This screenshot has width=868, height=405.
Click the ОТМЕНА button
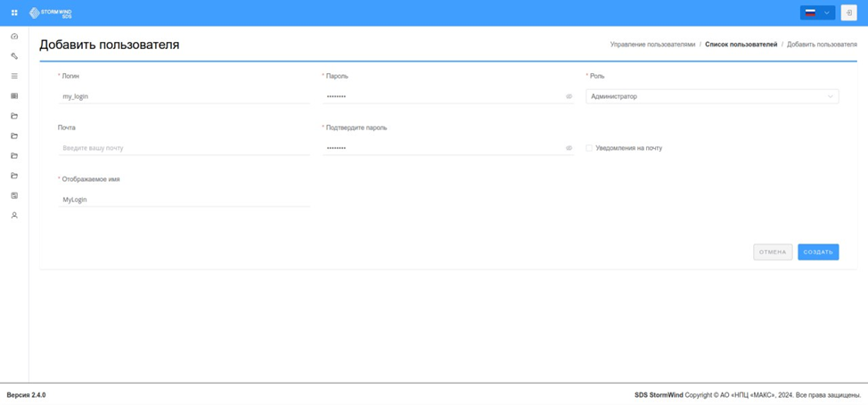[x=773, y=252]
